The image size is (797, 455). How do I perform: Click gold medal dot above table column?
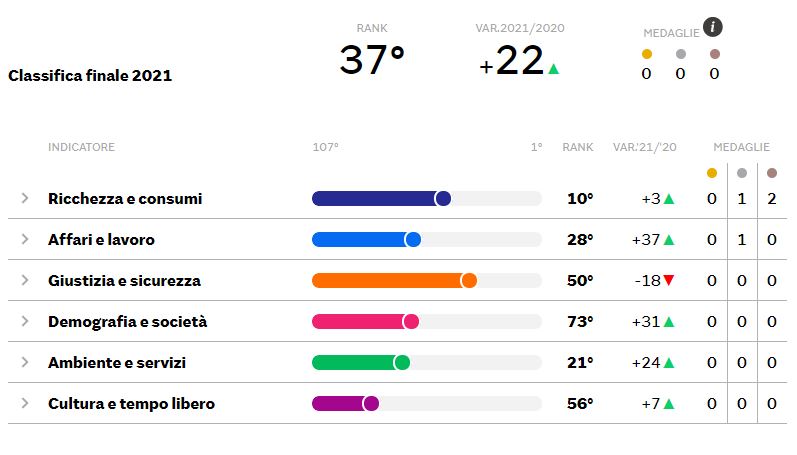point(712,173)
